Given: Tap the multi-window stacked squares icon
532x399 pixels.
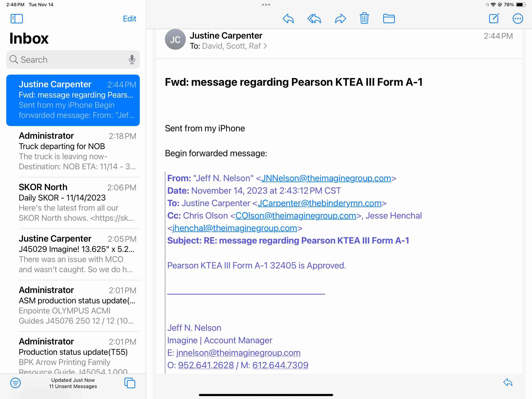Looking at the screenshot, I should [130, 383].
